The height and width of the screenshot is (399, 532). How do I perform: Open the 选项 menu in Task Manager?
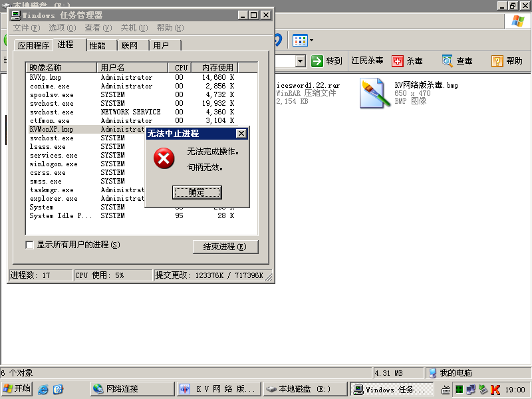(x=62, y=28)
